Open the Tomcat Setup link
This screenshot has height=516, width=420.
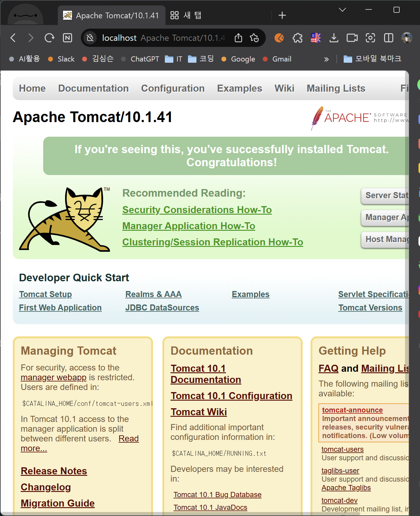[45, 294]
